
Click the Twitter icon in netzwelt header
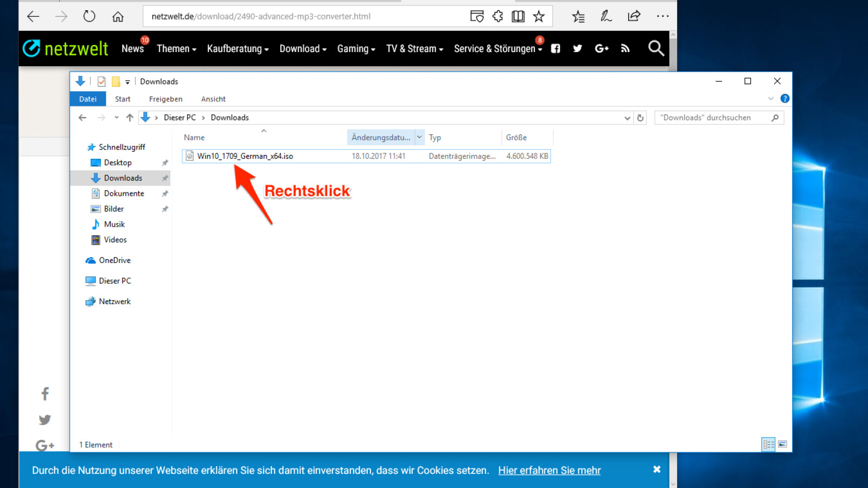click(578, 48)
